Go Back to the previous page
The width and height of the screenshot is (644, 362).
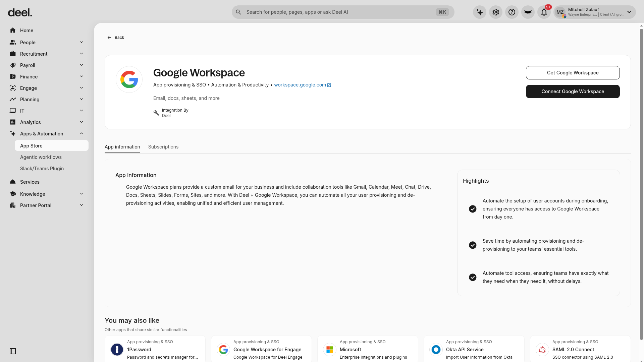(x=116, y=38)
